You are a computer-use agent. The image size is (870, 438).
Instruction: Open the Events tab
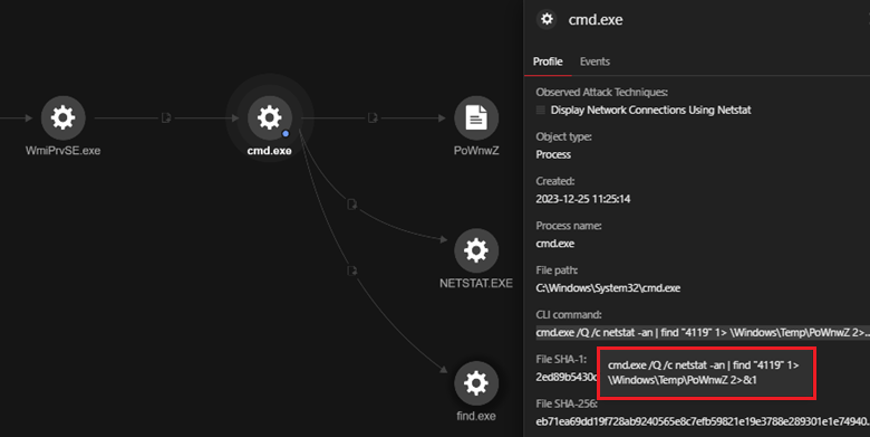[595, 62]
